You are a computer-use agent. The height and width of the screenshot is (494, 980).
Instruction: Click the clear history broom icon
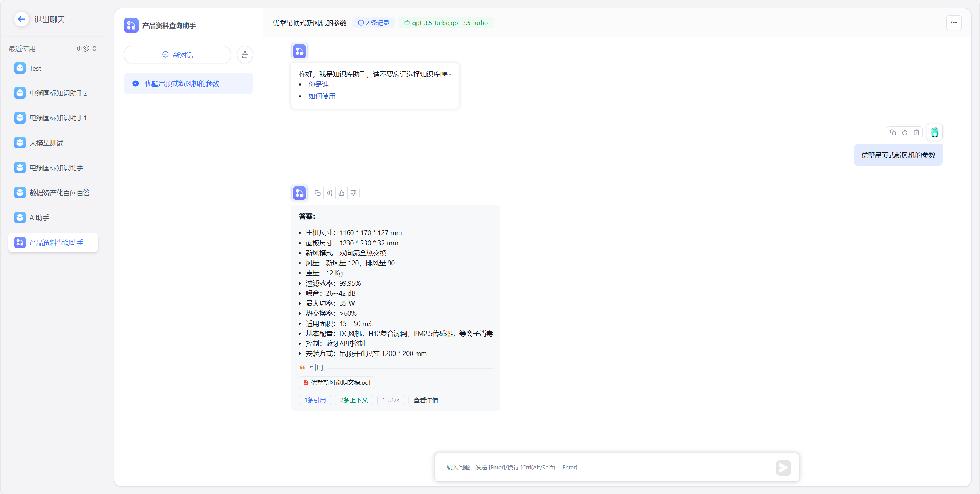coord(245,55)
